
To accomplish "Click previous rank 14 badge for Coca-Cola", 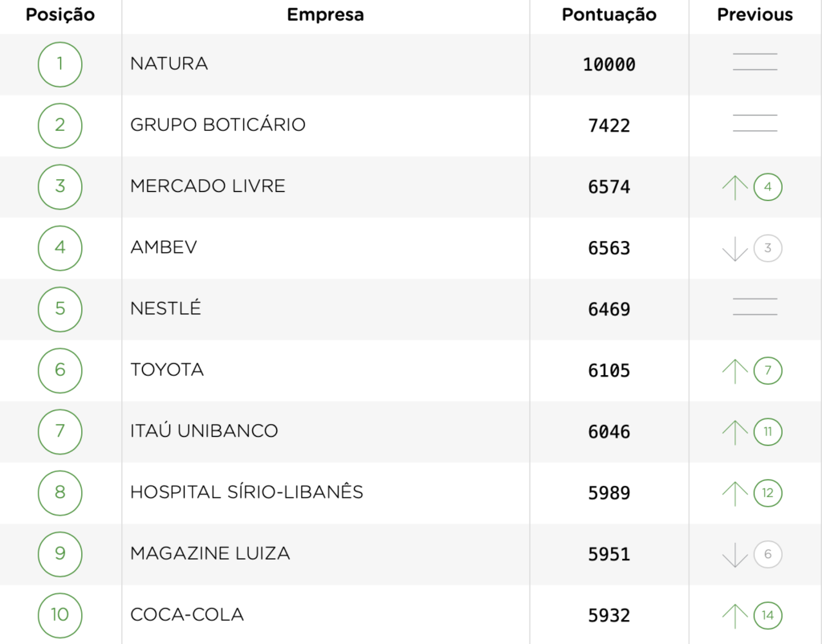I will point(767,616).
